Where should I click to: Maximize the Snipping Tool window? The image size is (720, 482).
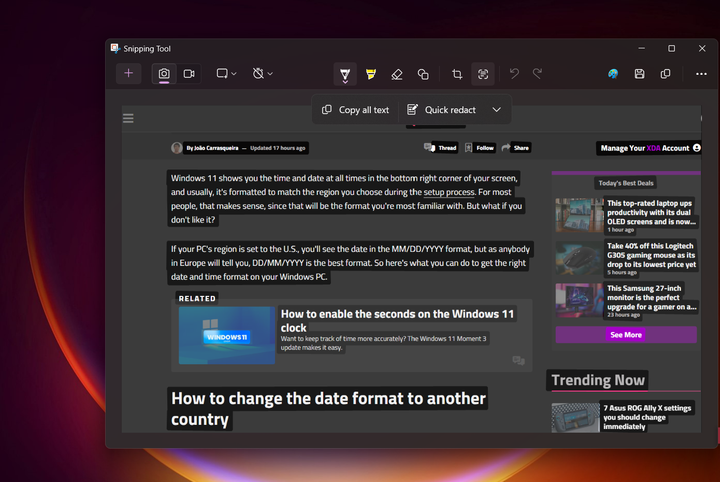(671, 48)
